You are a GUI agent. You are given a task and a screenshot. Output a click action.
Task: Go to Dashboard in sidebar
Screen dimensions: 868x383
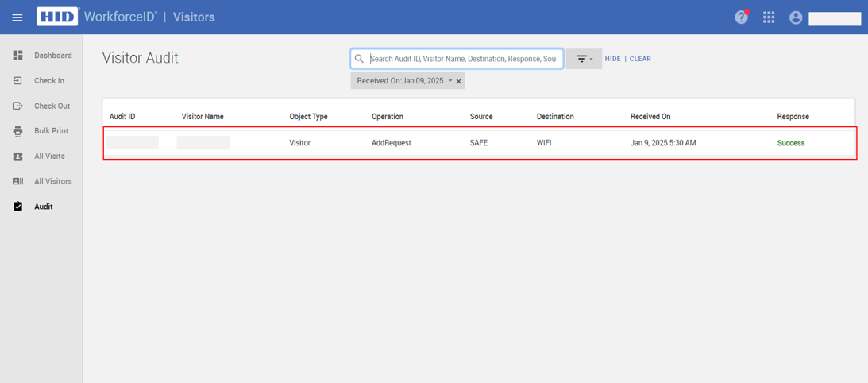(53, 56)
